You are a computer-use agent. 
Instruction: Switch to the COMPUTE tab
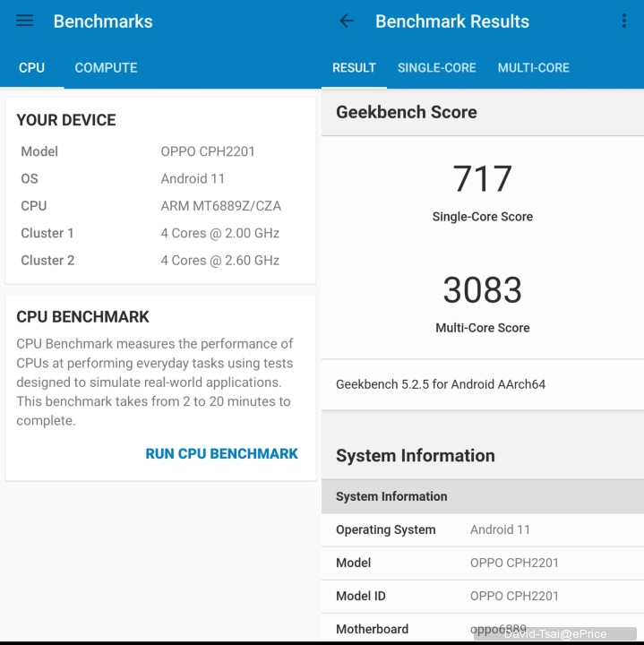[x=106, y=67]
